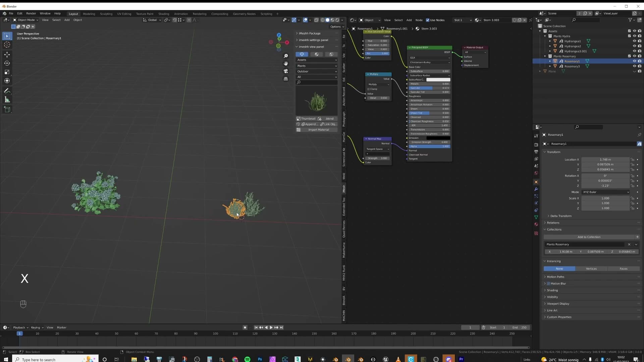Activate the Select Box tool

pyautogui.click(x=7, y=36)
